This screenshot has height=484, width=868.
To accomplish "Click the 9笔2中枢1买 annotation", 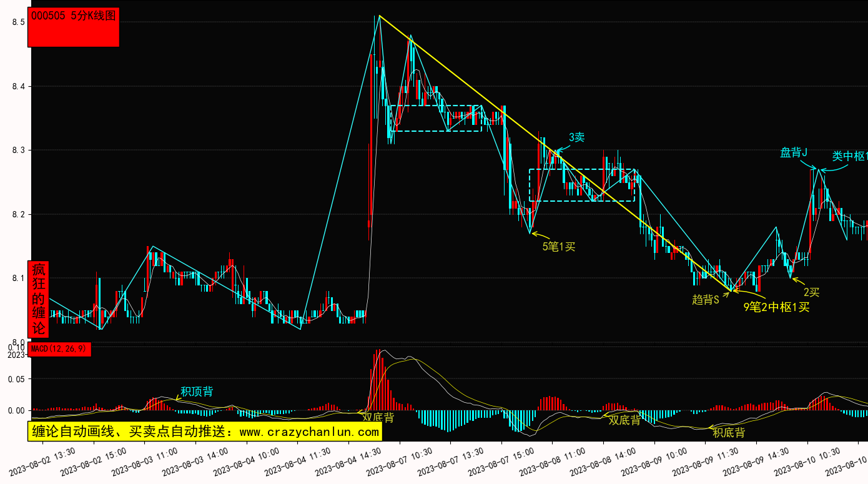I will pyautogui.click(x=776, y=307).
